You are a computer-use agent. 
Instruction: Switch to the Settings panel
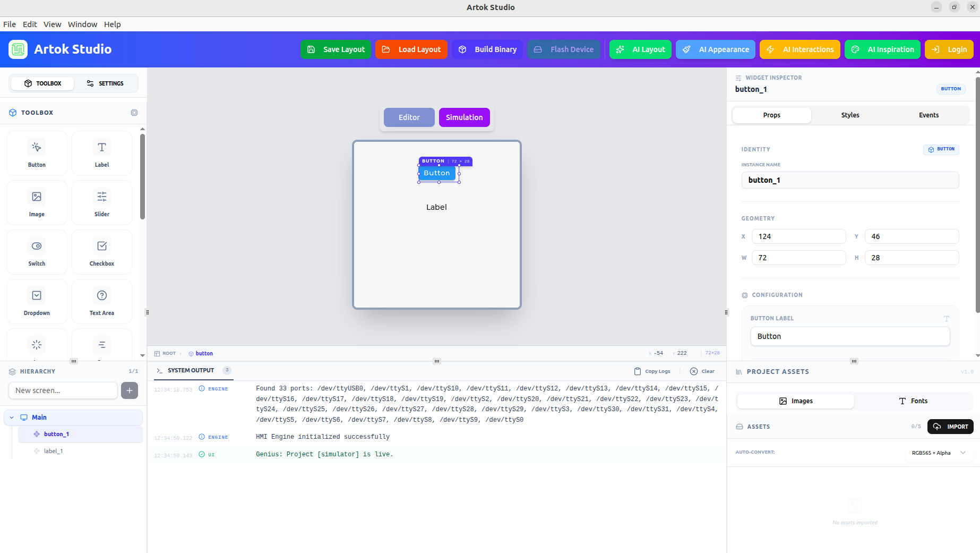point(105,83)
